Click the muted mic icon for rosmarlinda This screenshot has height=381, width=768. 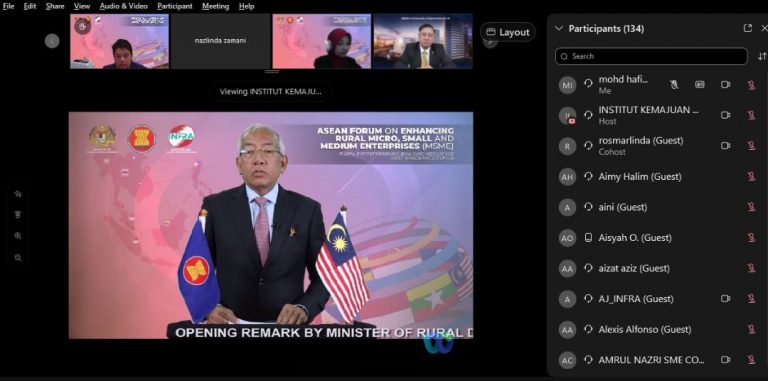(x=751, y=146)
